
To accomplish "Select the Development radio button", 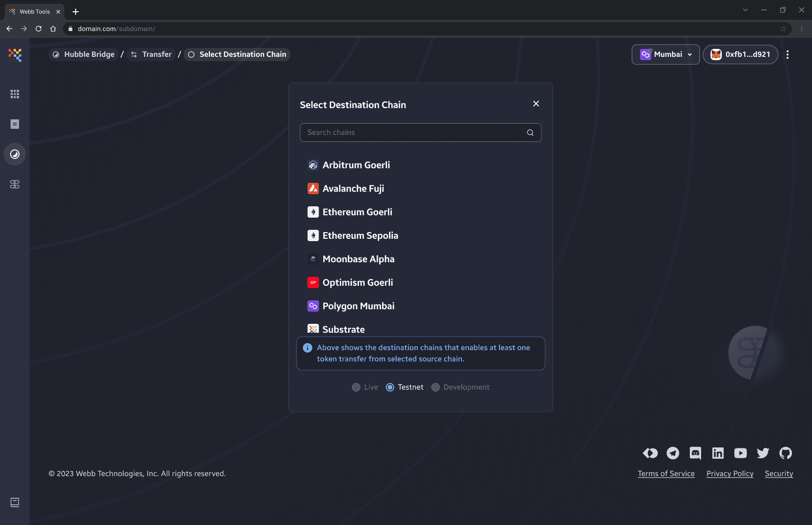I will click(x=436, y=387).
